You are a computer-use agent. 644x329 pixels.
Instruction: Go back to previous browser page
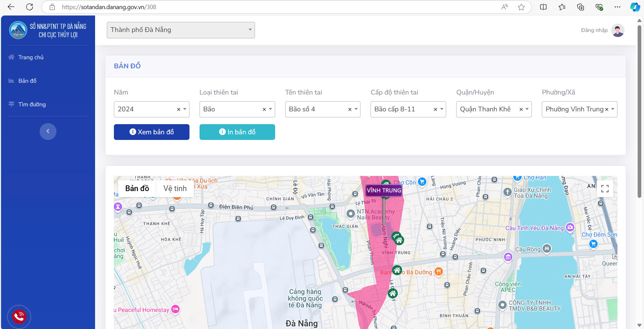tap(11, 7)
